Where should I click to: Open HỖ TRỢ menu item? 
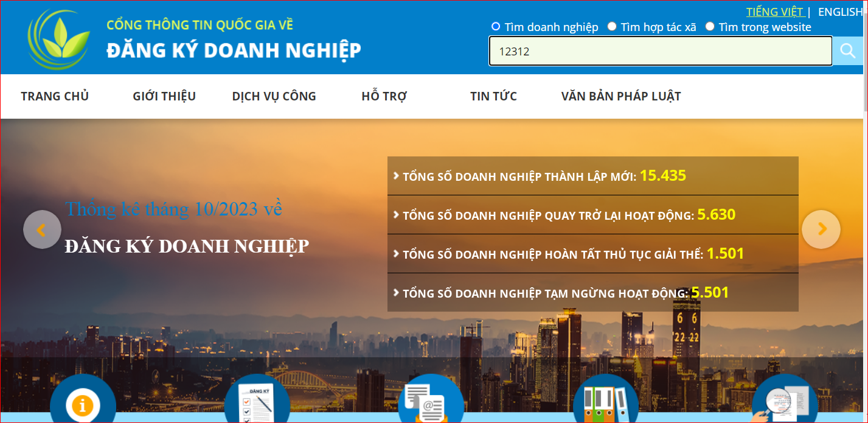(384, 96)
